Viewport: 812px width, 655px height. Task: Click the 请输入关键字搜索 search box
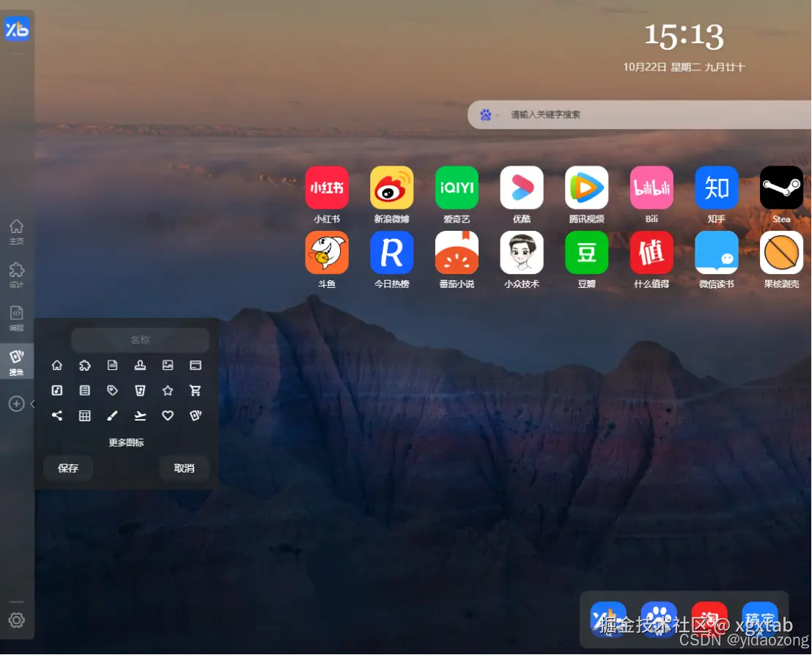pyautogui.click(x=640, y=115)
